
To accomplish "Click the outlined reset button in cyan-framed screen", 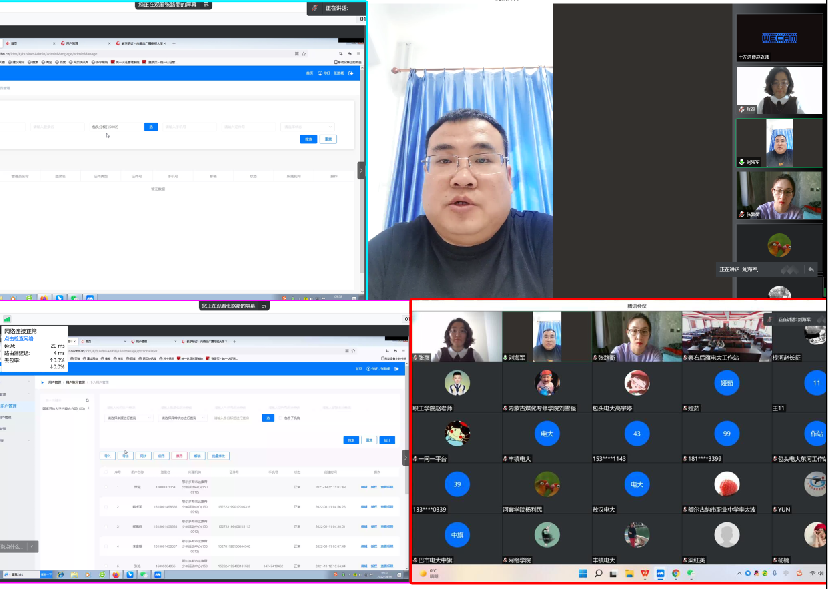I will [x=328, y=139].
